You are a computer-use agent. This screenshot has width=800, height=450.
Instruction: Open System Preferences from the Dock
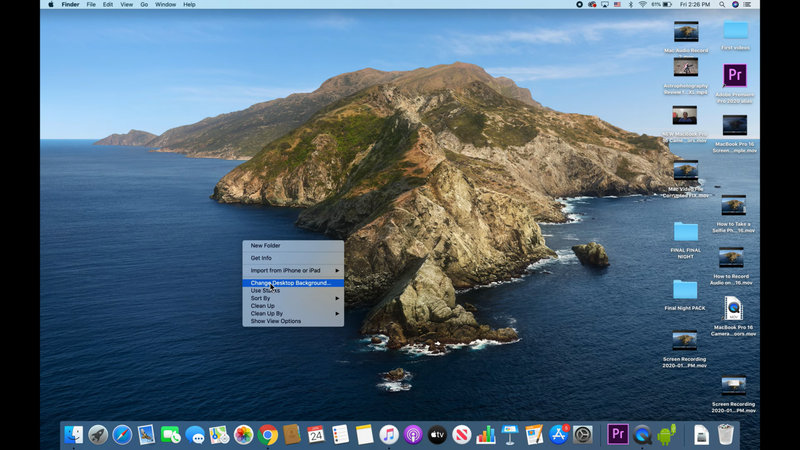(x=583, y=434)
